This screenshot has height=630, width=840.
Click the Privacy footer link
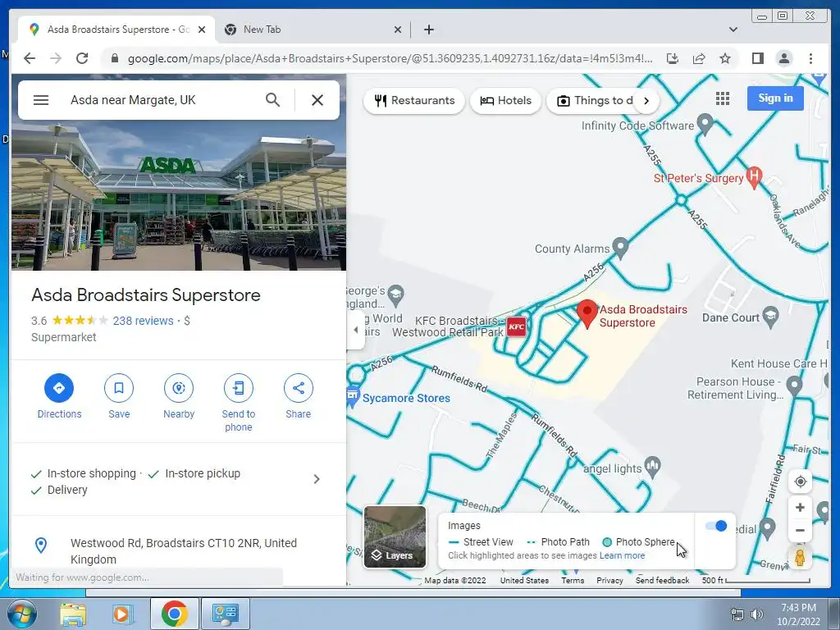point(609,580)
